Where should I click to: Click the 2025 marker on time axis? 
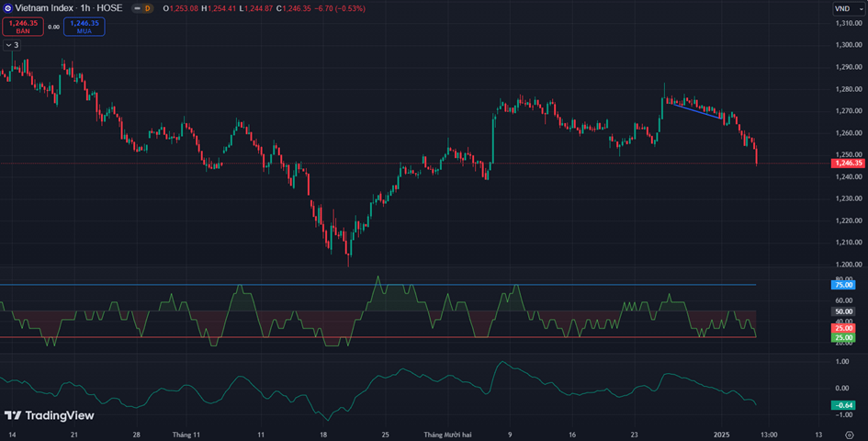tap(722, 434)
